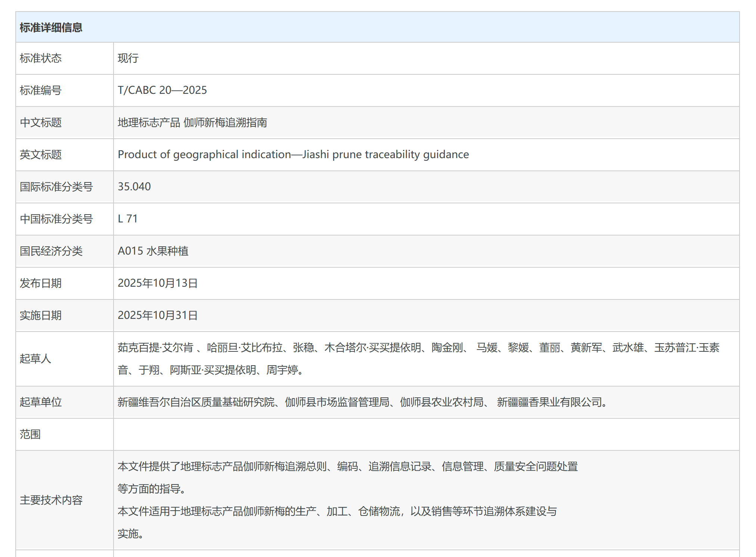Click the A015 水果种植 classification value

(x=153, y=251)
